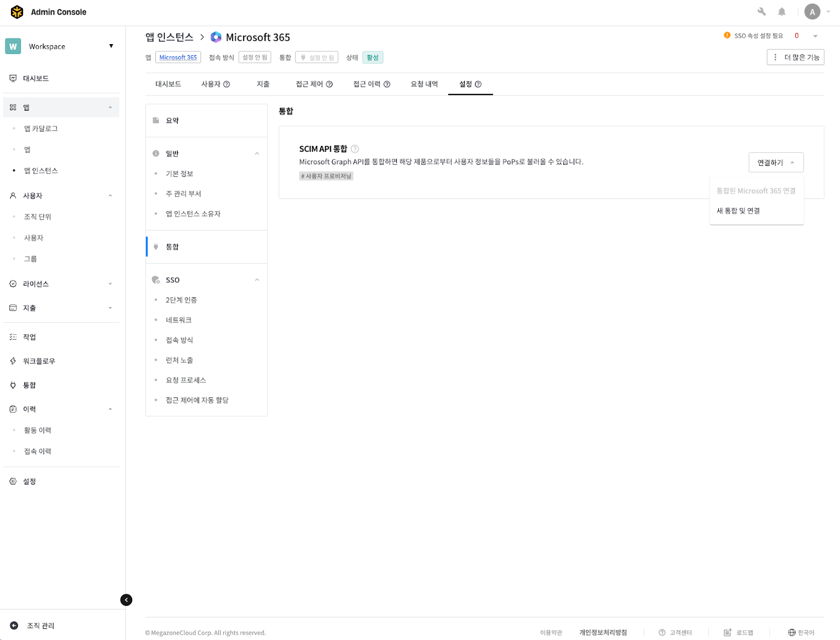Collapse the 일반 section in settings panel

pyautogui.click(x=257, y=153)
